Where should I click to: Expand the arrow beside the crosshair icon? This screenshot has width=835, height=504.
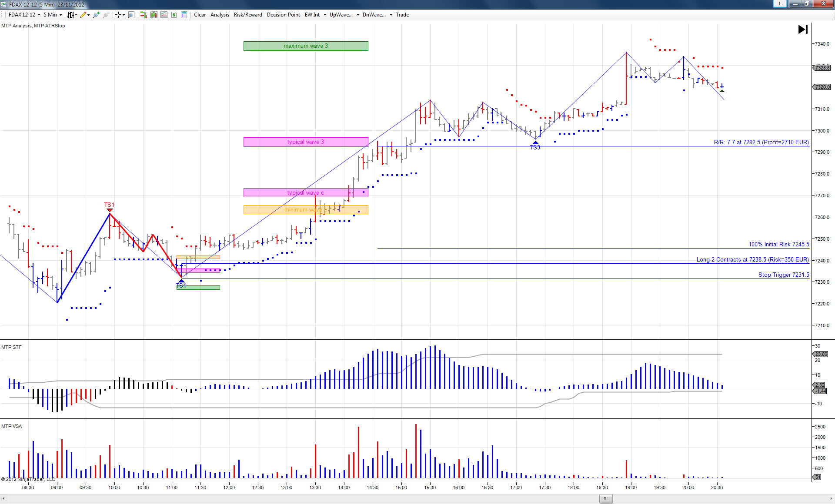coord(124,15)
